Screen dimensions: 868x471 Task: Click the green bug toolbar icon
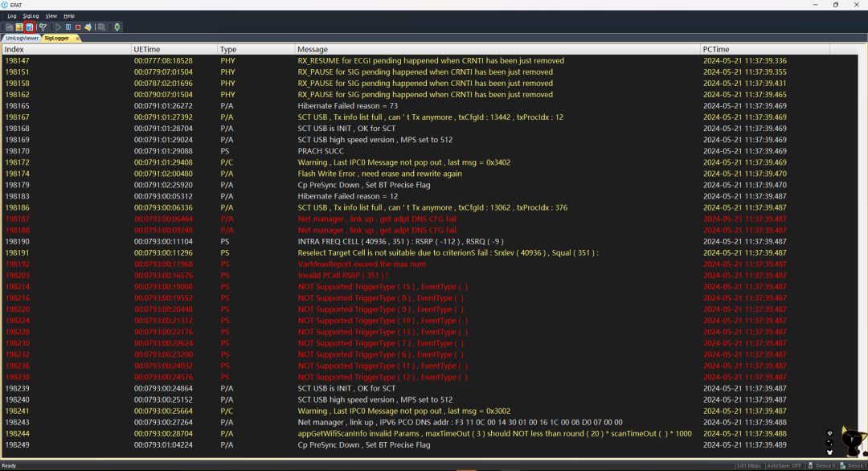[x=117, y=27]
